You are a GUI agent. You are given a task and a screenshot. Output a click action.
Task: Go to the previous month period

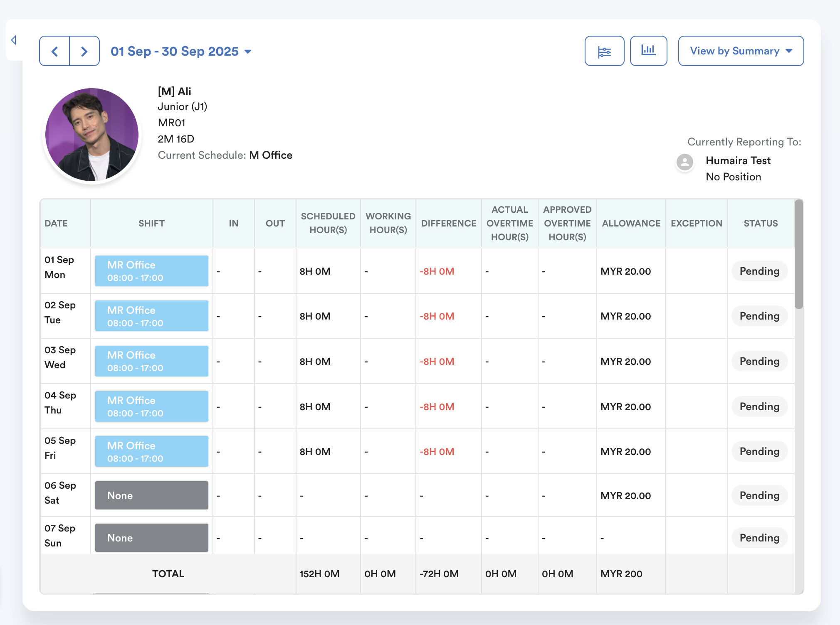tap(54, 51)
